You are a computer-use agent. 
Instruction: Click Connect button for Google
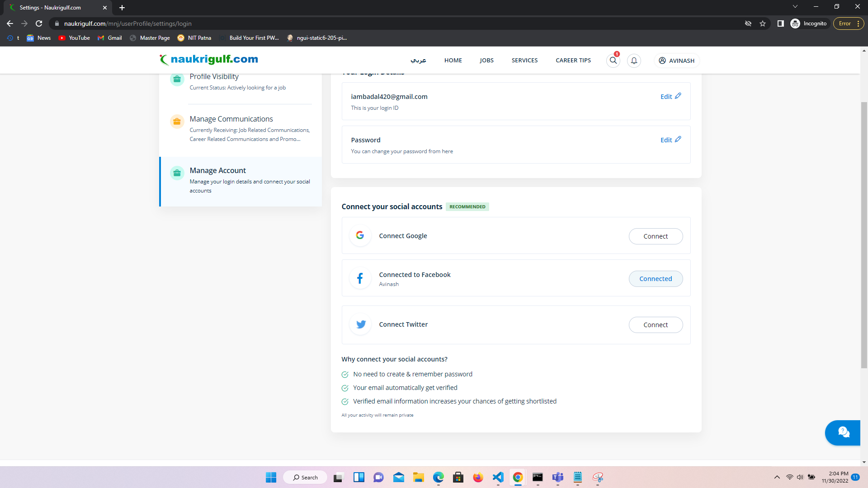(x=656, y=236)
